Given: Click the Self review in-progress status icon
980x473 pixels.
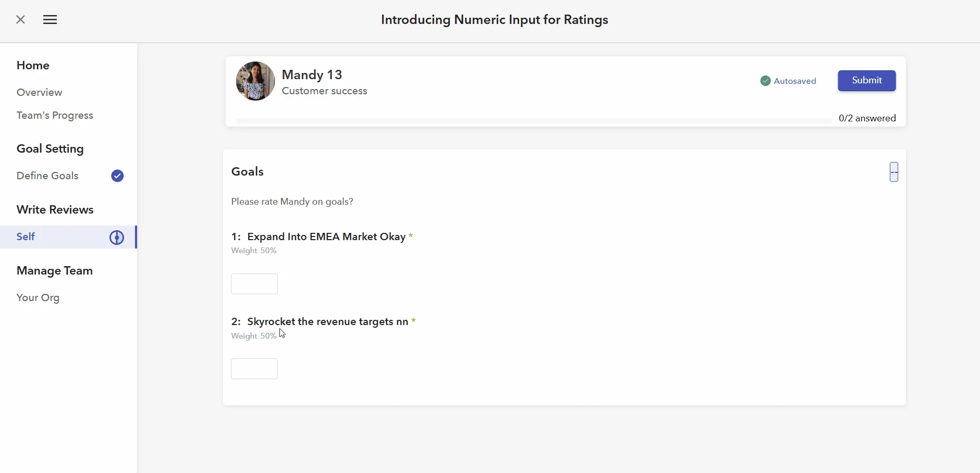Looking at the screenshot, I should coord(117,238).
